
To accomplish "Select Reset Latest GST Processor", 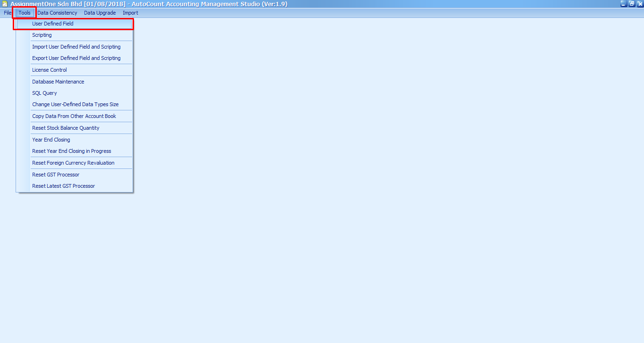I will [75, 186].
